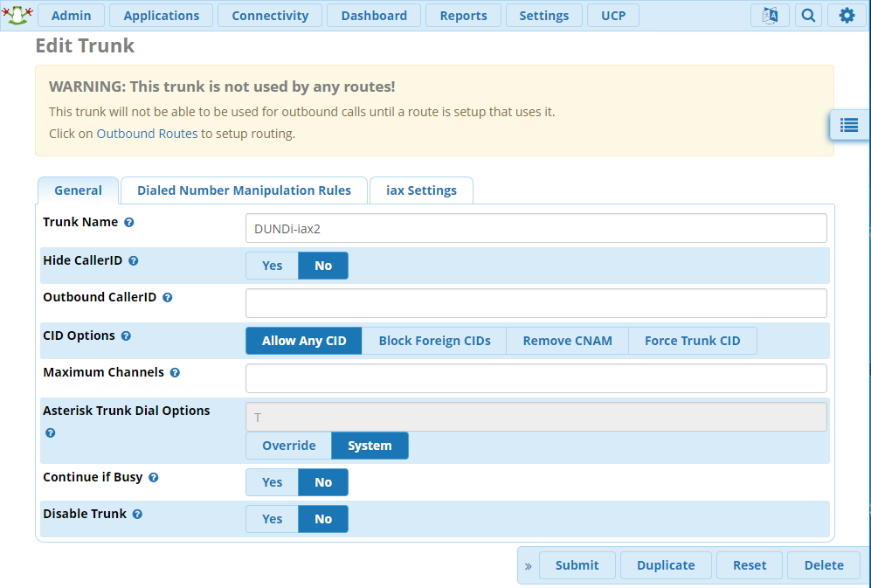Click the Maximum Channels help icon
This screenshot has height=588, width=871.
(175, 372)
